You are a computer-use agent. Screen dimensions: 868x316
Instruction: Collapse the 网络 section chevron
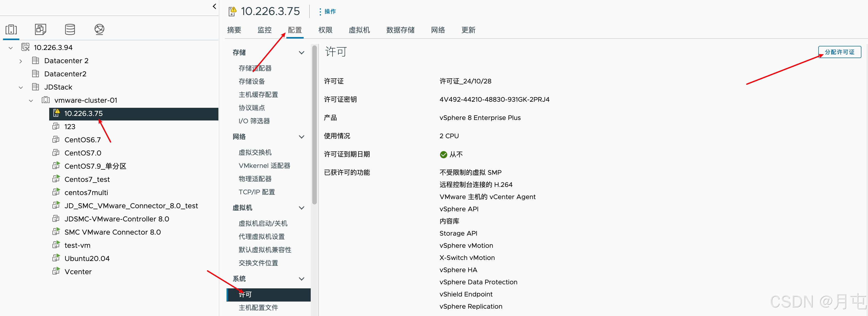(301, 137)
